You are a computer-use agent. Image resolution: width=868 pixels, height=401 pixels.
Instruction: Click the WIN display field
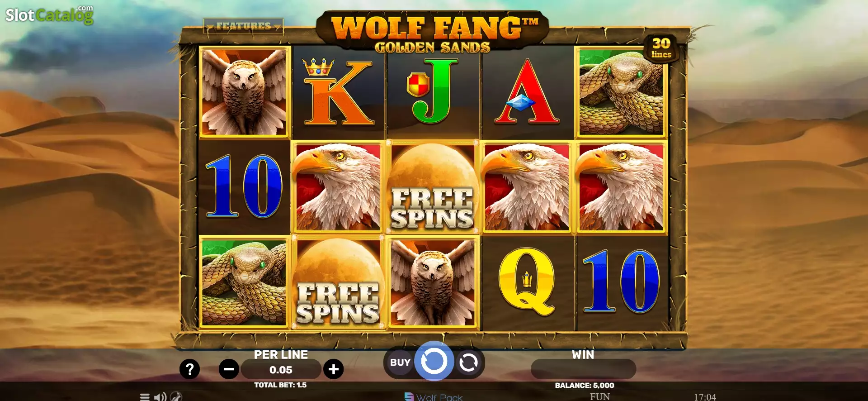tap(583, 369)
